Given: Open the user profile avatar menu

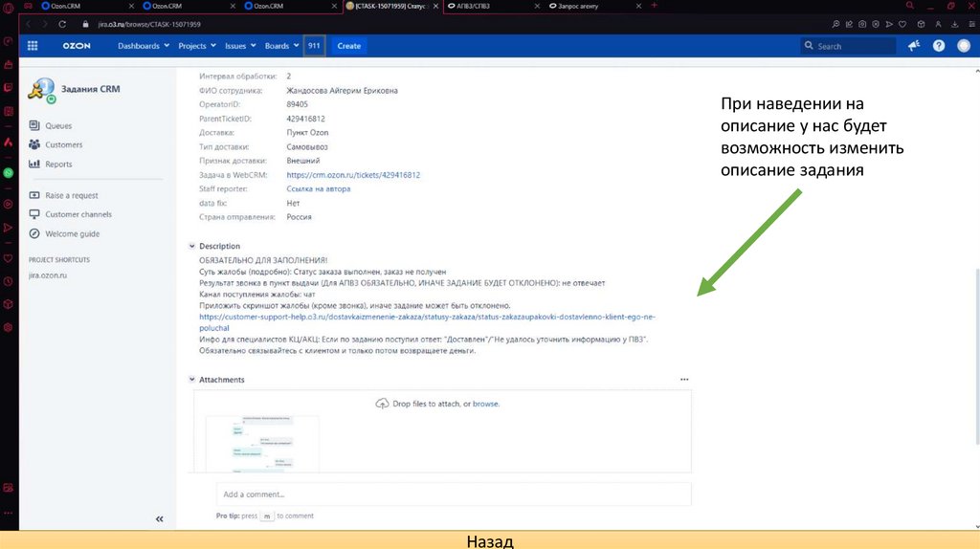Looking at the screenshot, I should coord(964,46).
